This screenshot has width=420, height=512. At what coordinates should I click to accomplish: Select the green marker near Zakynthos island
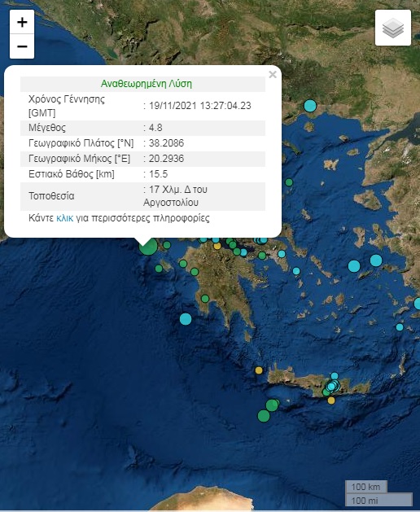(x=159, y=269)
